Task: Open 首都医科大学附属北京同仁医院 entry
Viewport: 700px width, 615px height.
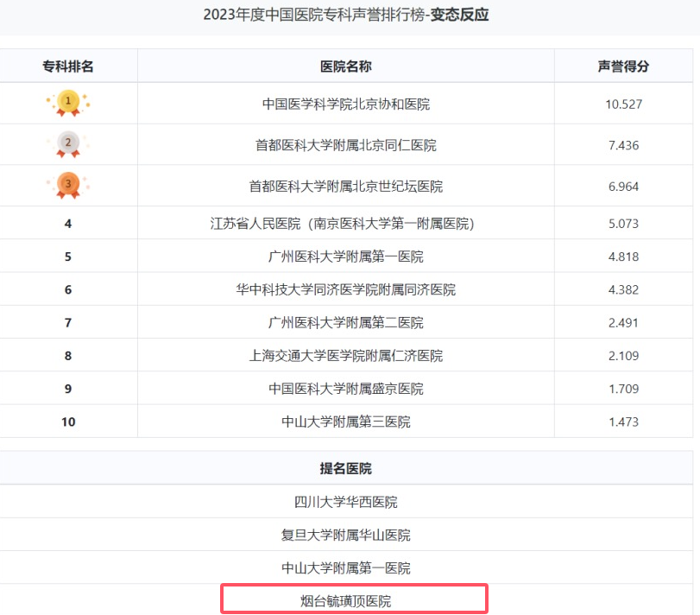Action: point(346,145)
